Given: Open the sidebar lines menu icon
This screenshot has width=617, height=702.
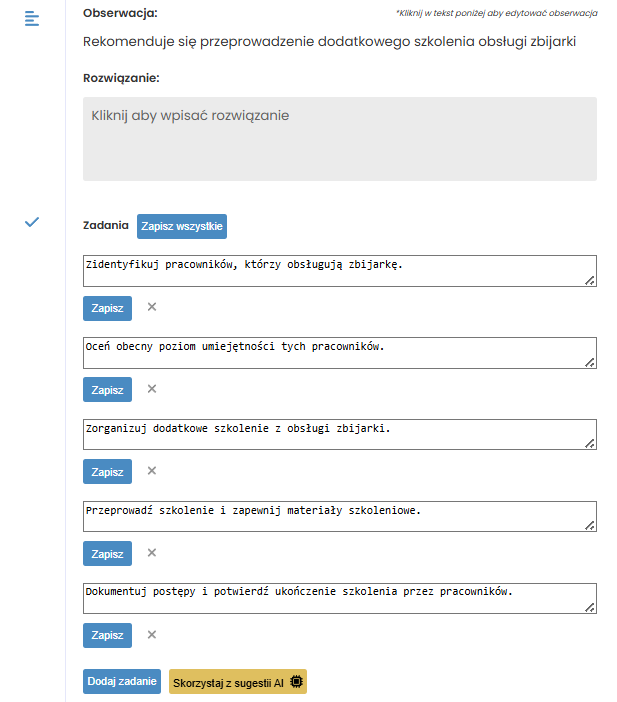Looking at the screenshot, I should (x=32, y=19).
